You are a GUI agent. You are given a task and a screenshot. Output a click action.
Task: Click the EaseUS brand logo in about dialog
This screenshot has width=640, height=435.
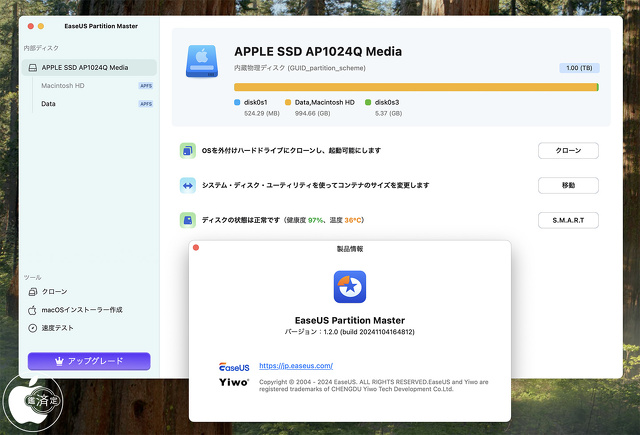click(234, 367)
